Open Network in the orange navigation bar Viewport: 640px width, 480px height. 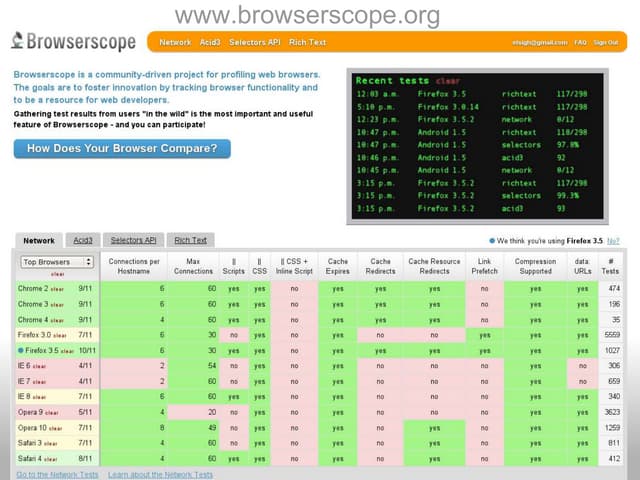click(175, 43)
